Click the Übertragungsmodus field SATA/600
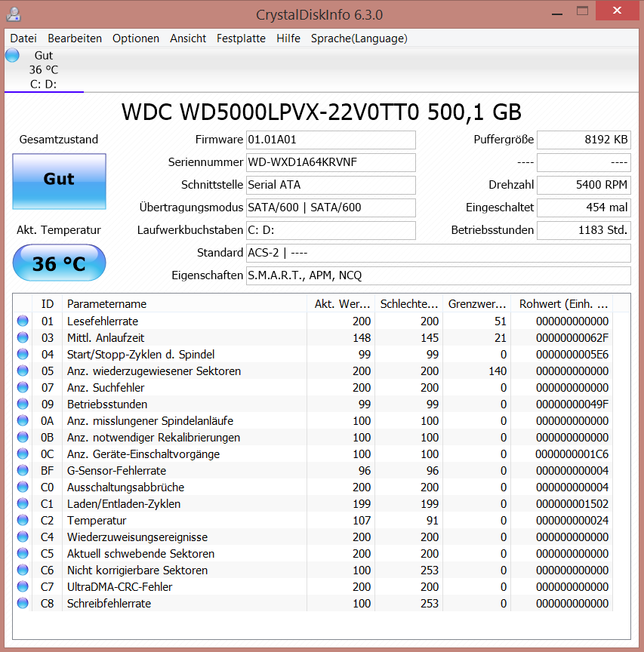Screen dimensions: 644x652 (x=331, y=208)
